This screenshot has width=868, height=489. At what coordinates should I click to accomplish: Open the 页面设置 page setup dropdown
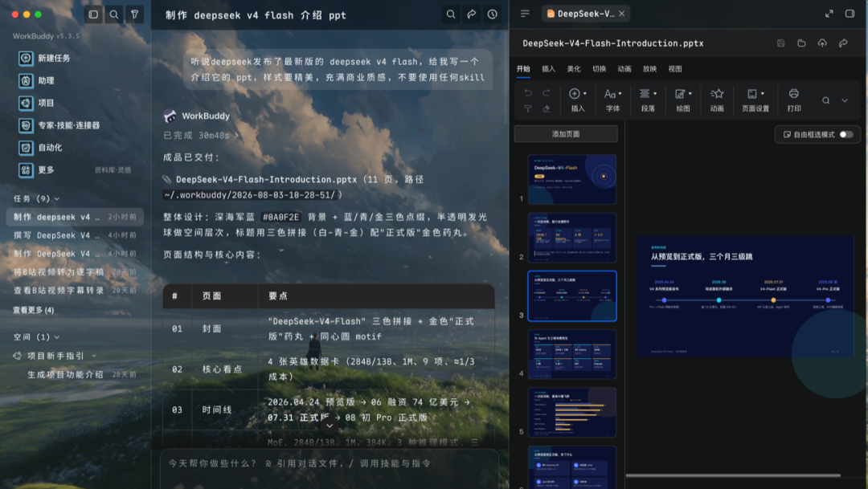(755, 100)
